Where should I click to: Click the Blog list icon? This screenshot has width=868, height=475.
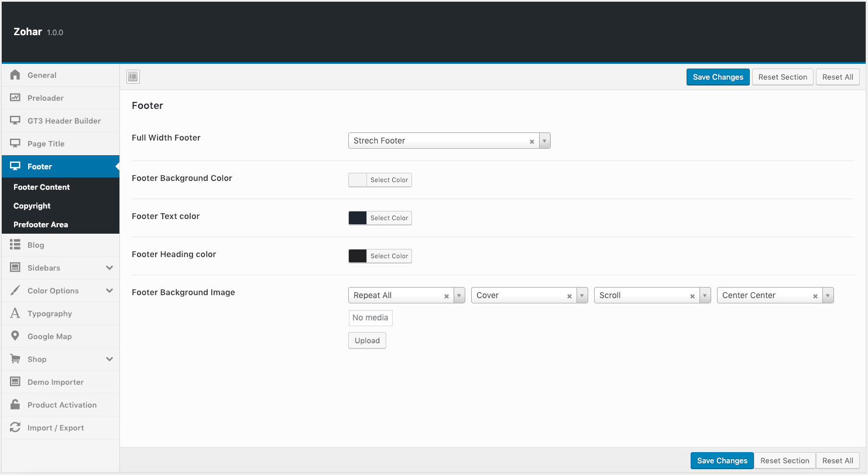click(15, 245)
